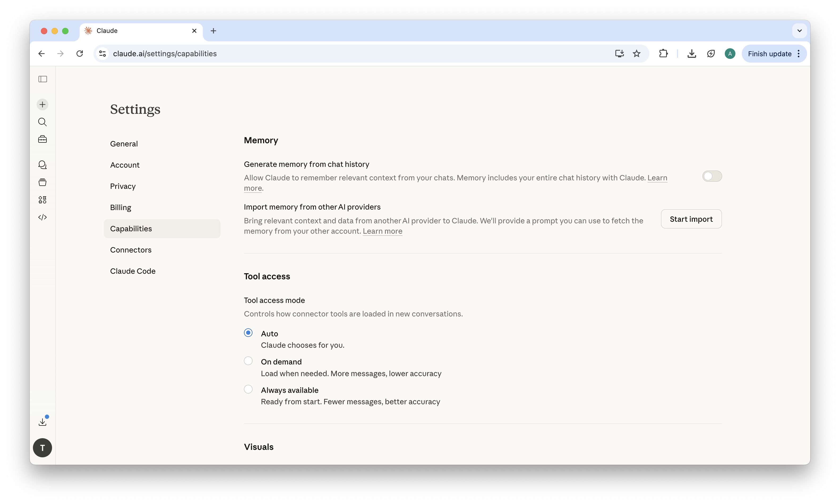Click the Start import button
This screenshot has width=840, height=504.
(691, 219)
